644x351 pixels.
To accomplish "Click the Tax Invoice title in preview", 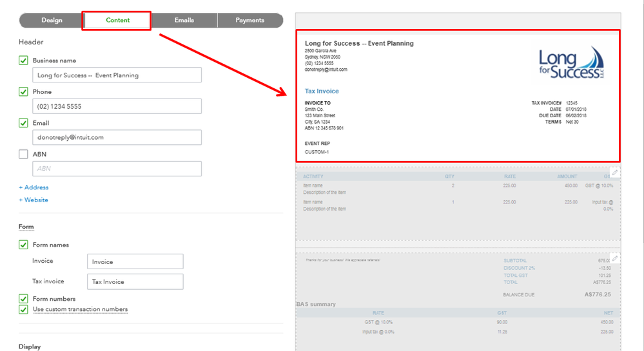I will 322,91.
